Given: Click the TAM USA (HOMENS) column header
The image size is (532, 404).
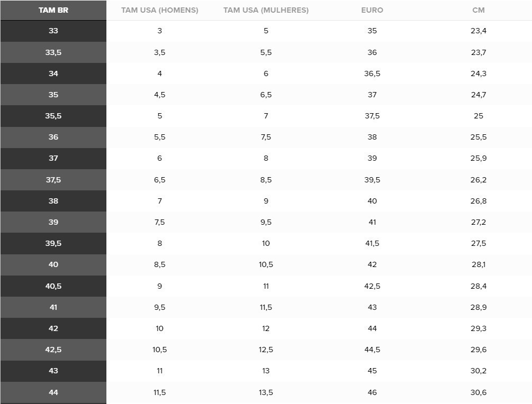Looking at the screenshot, I should (159, 10).
